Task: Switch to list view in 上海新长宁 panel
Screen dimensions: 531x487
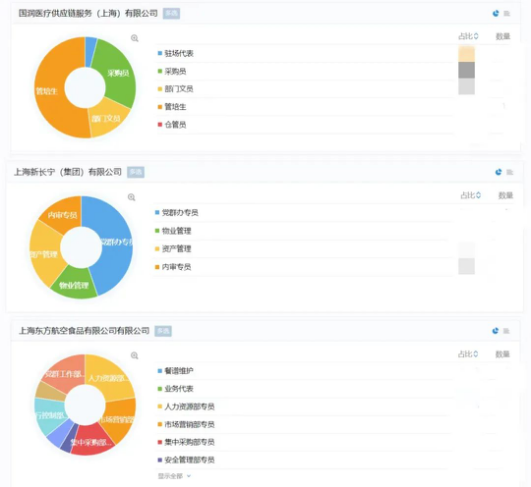Action: 510,172
